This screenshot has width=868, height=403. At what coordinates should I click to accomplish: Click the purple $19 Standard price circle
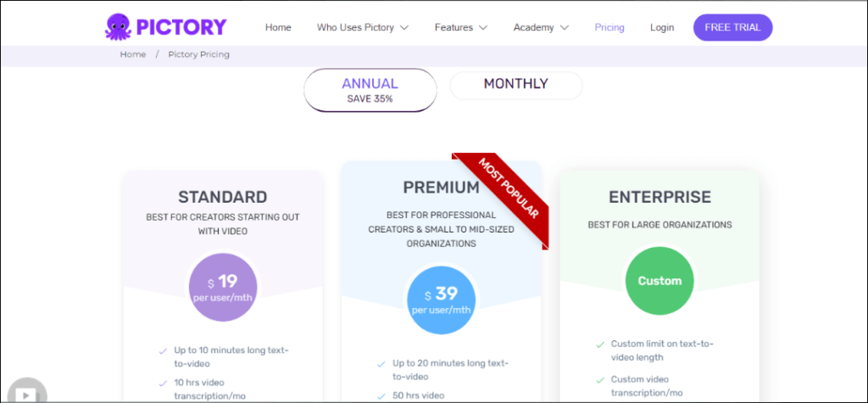tap(223, 288)
